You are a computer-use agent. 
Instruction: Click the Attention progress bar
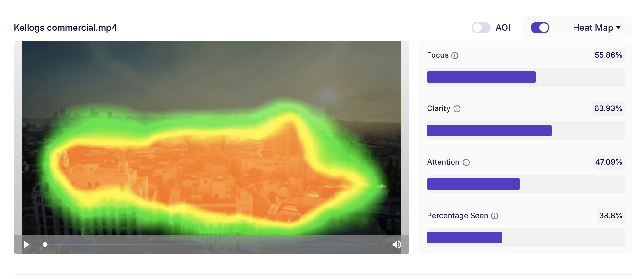point(526,184)
